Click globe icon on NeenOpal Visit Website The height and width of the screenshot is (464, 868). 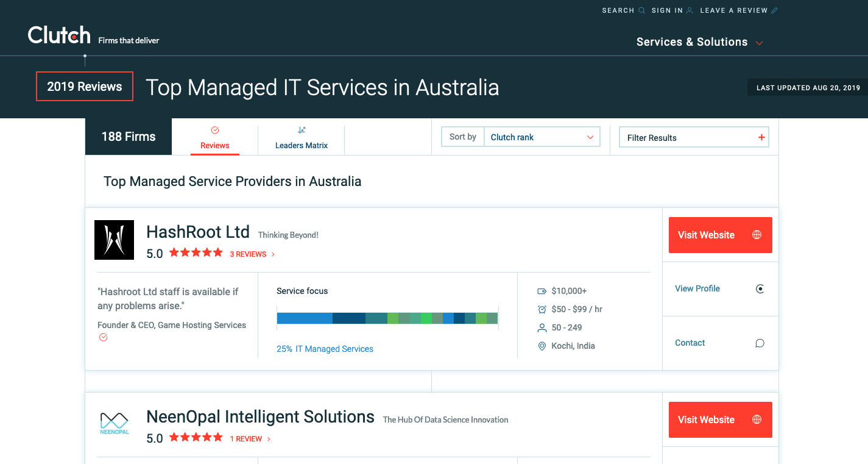point(757,419)
